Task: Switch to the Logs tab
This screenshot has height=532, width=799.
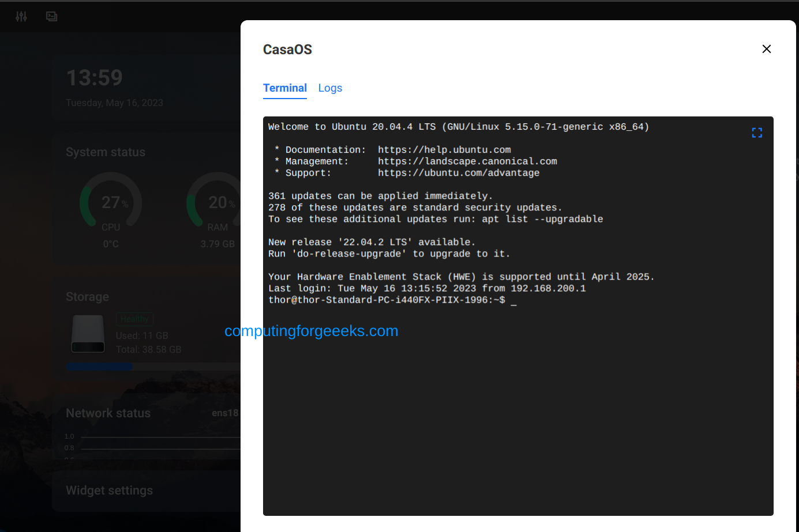Action: click(330, 88)
